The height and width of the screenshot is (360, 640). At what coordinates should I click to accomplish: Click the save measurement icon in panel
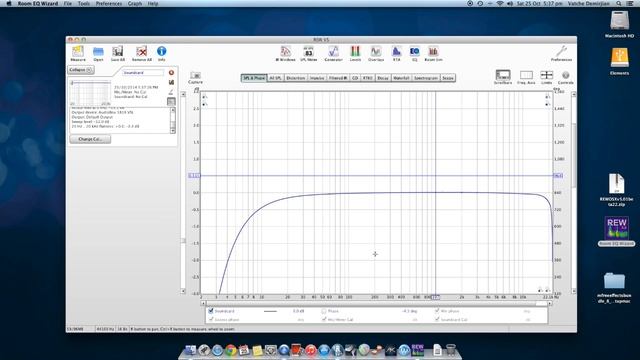pos(171,82)
